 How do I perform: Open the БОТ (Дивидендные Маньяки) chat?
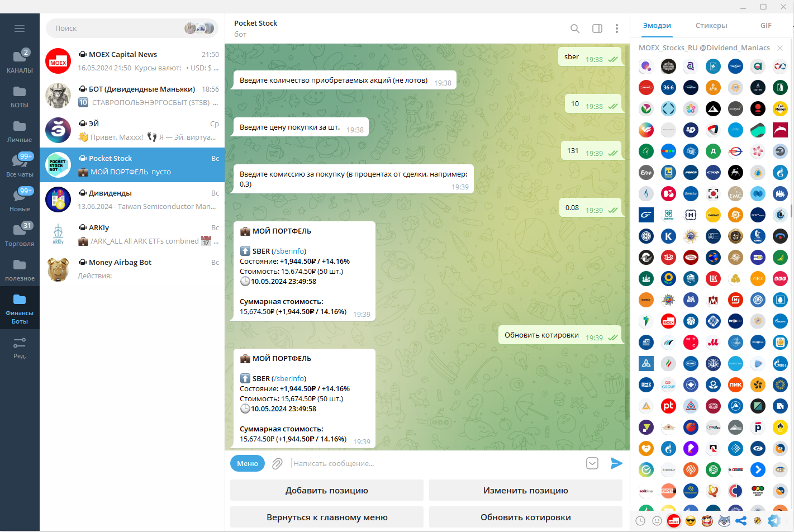[132, 96]
